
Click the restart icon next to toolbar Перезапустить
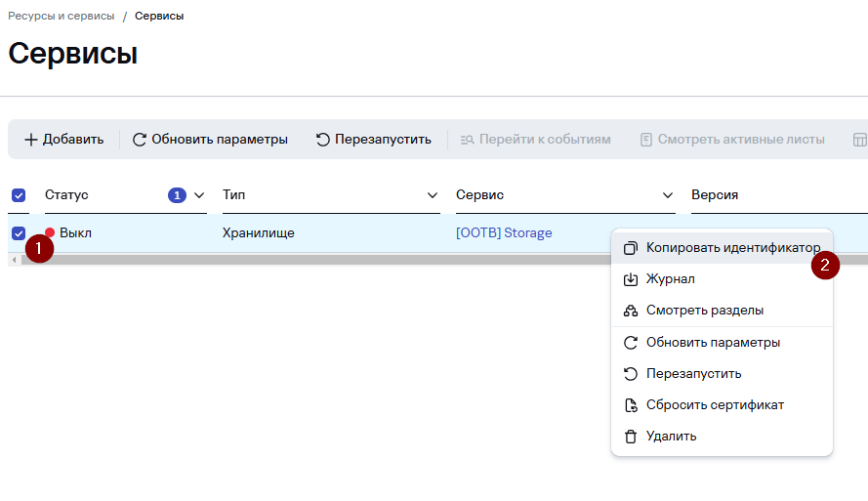323,140
